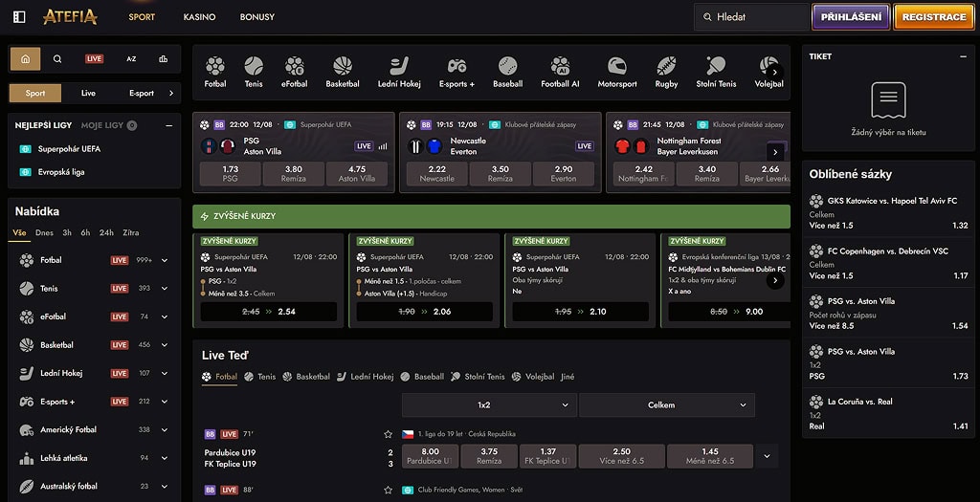The height and width of the screenshot is (502, 980).
Task: Pick boosted odds 9.00 button
Action: tap(728, 312)
